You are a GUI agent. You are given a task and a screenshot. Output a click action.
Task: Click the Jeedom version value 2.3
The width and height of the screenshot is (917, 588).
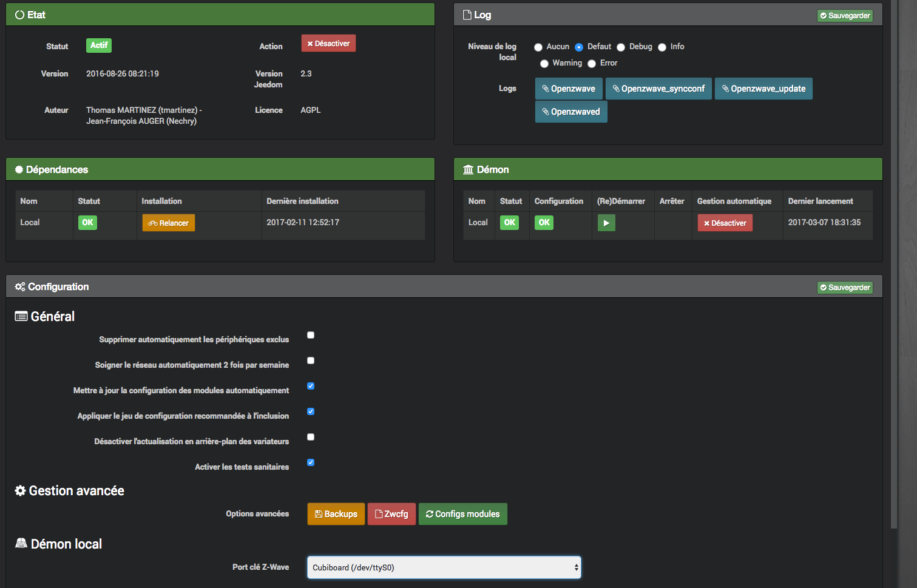point(306,74)
